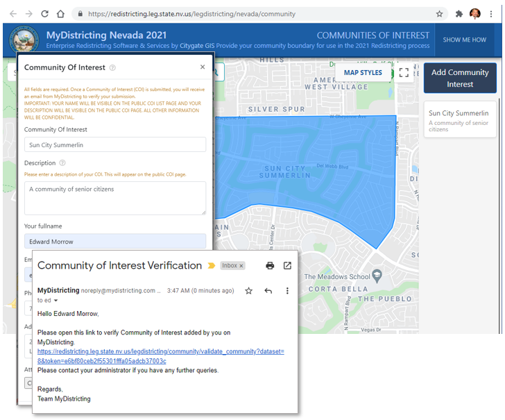
Task: Go to the browser home page
Action: tap(60, 14)
